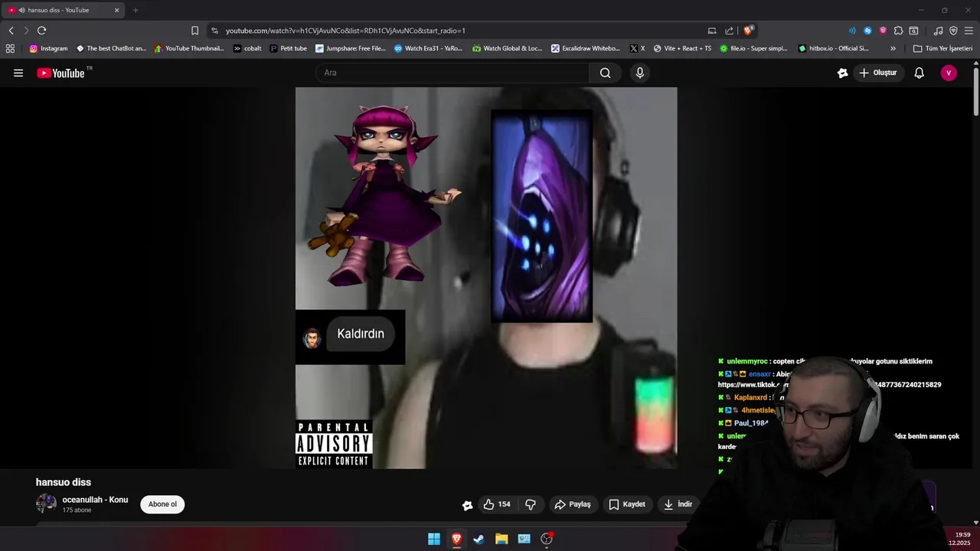
Task: Bookmark this page with the bookmark icon
Action: [x=194, y=31]
